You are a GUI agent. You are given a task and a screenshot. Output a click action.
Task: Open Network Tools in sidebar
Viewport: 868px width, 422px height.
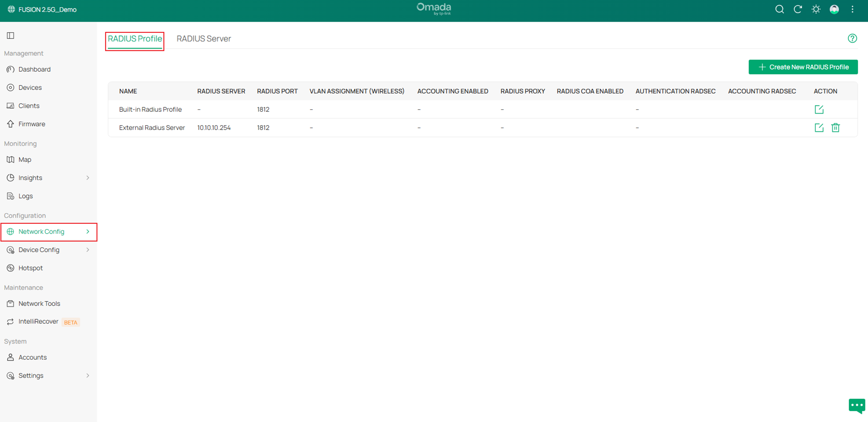[39, 304]
